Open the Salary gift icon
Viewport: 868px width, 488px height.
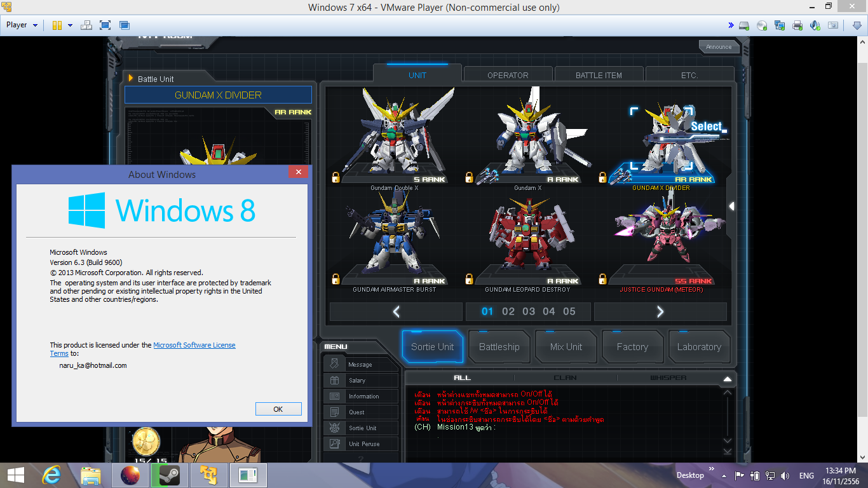coord(335,380)
